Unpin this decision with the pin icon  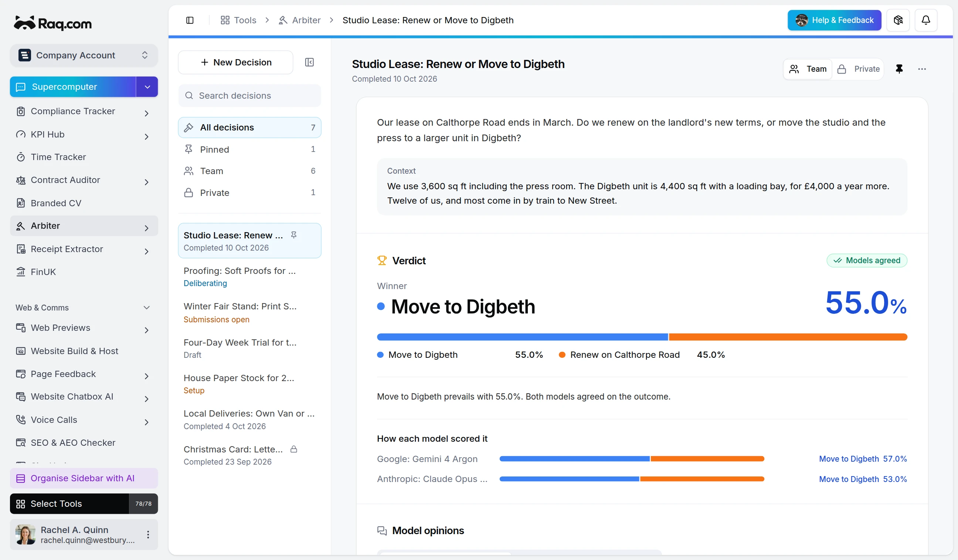[x=899, y=69]
